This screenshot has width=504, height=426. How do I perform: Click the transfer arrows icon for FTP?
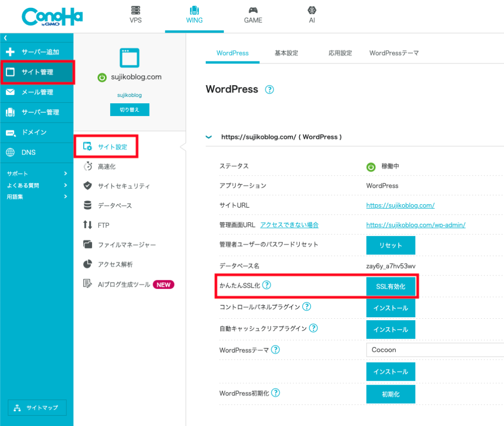(88, 225)
